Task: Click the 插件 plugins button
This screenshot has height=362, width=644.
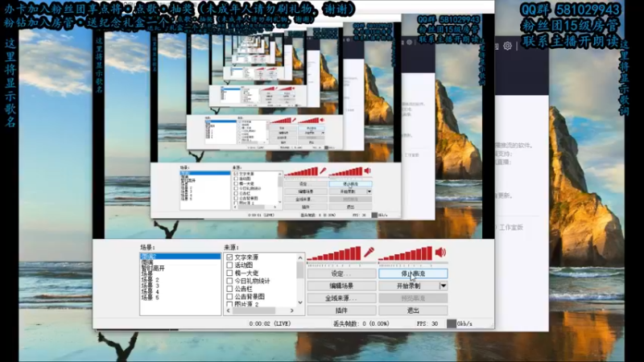Action: (x=341, y=311)
